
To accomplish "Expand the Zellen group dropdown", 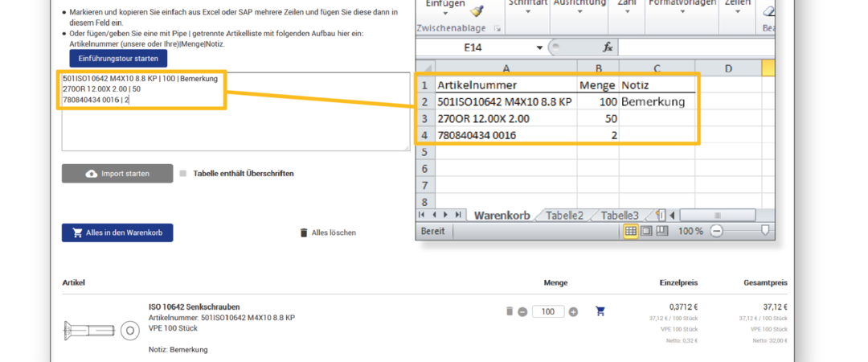I will [x=737, y=12].
